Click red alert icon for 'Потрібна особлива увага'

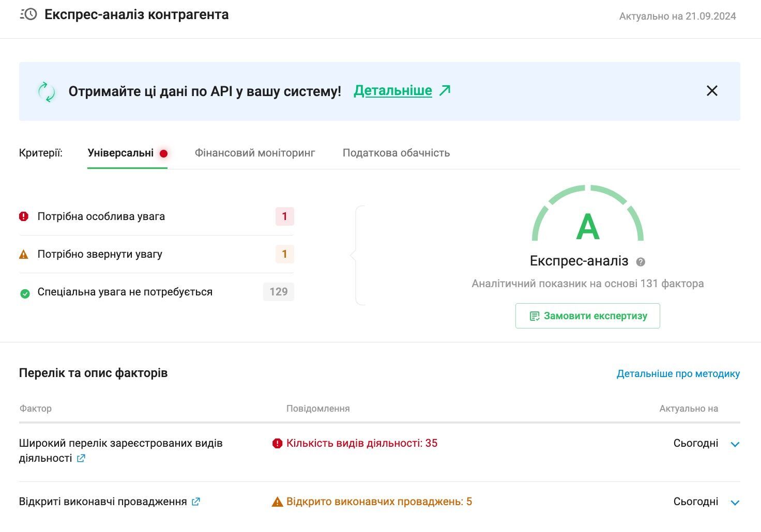click(x=24, y=216)
